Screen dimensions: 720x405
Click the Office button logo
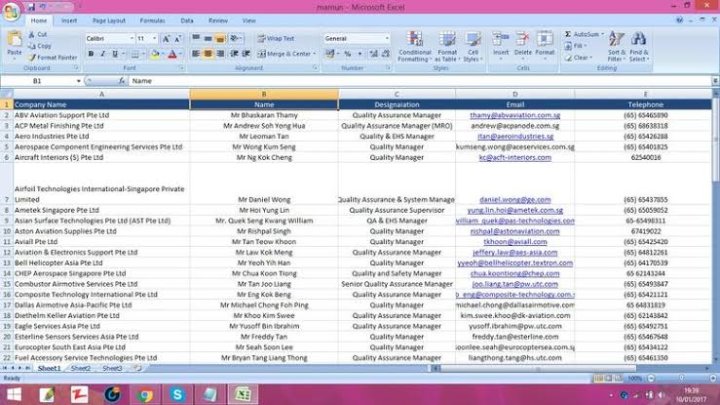point(11,10)
